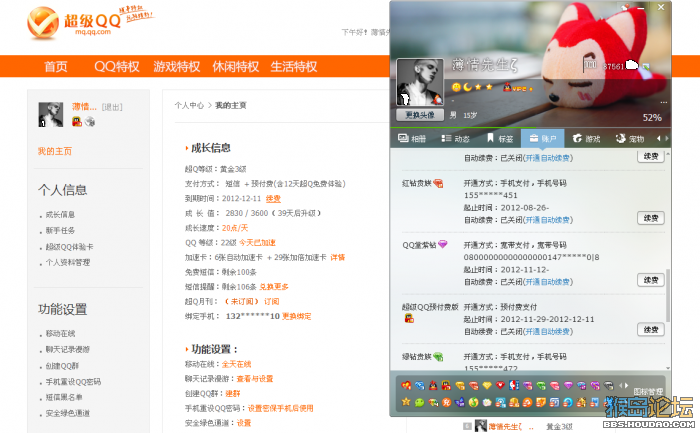Click 我的主页 in the web sidebar
Viewport: 700px width, 433px height.
[54, 151]
